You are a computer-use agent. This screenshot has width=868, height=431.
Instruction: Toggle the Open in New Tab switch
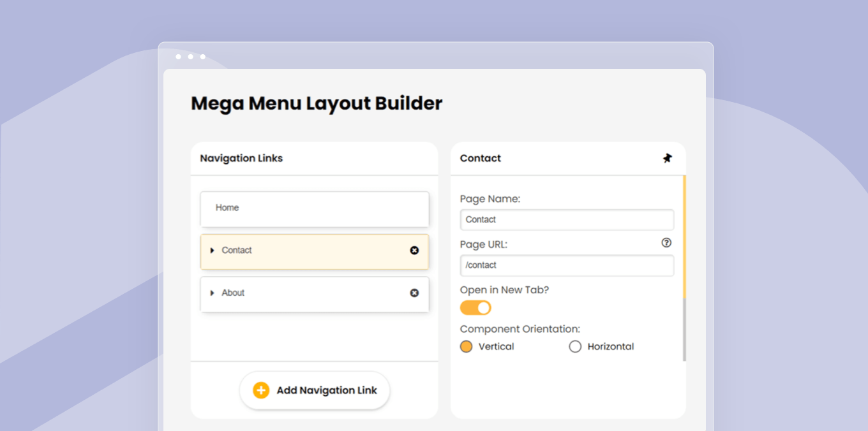pos(475,308)
